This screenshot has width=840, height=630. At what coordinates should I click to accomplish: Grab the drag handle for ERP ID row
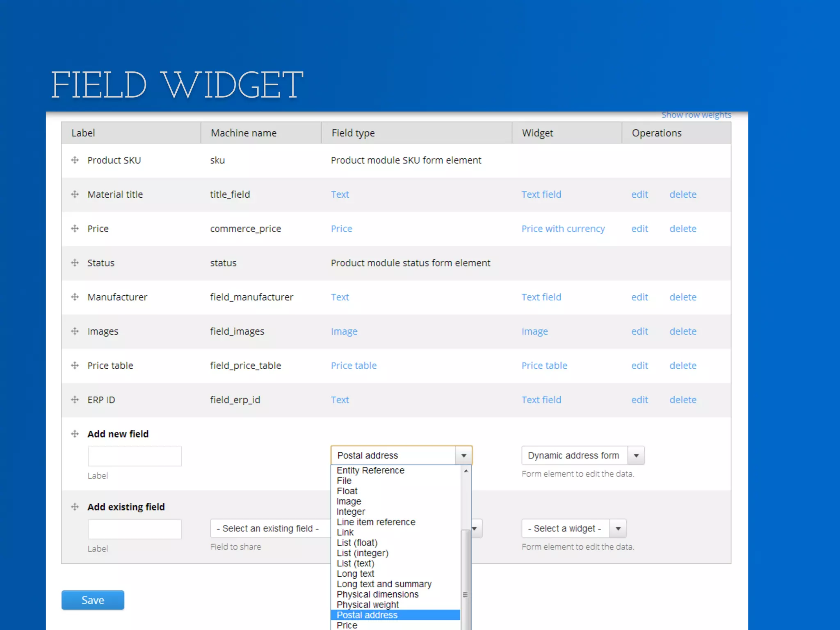pos(75,399)
